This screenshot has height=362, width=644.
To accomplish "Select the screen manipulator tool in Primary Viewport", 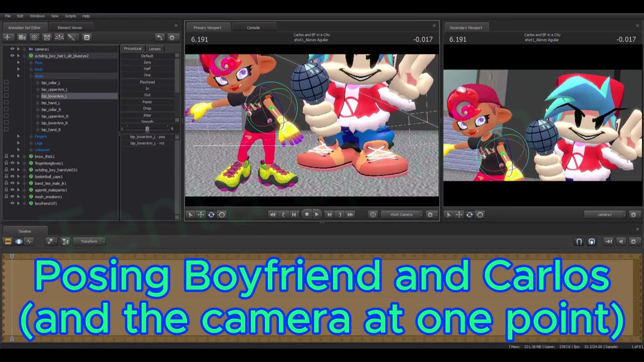I will (x=222, y=215).
